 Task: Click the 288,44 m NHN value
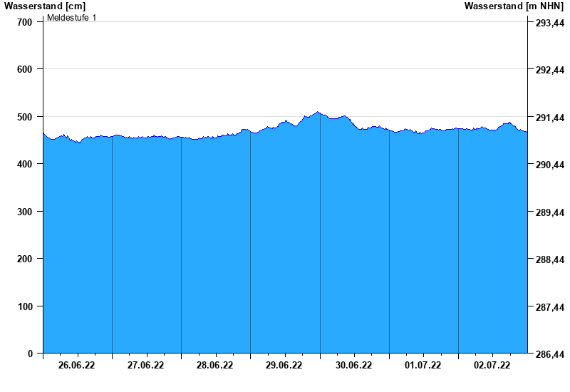(550, 259)
